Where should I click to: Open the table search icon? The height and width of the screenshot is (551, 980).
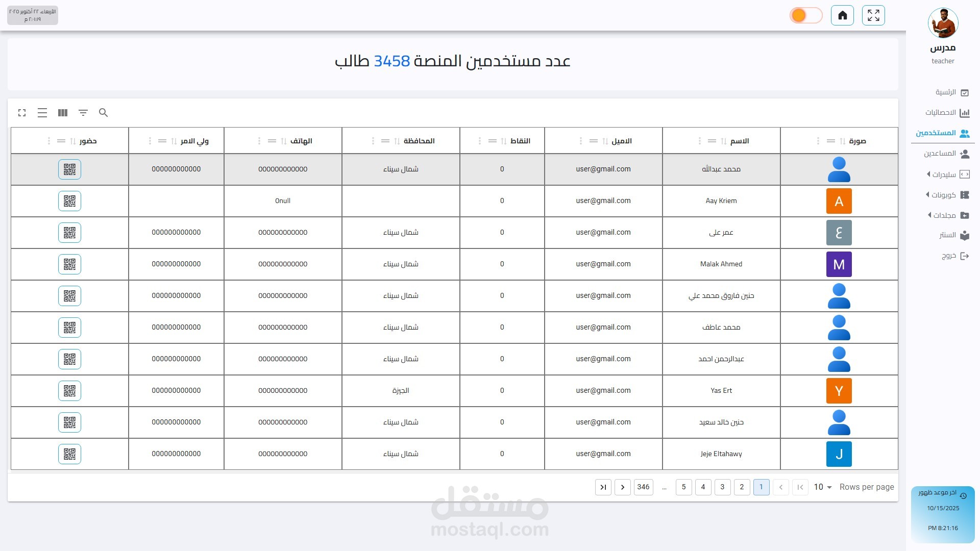pyautogui.click(x=104, y=113)
